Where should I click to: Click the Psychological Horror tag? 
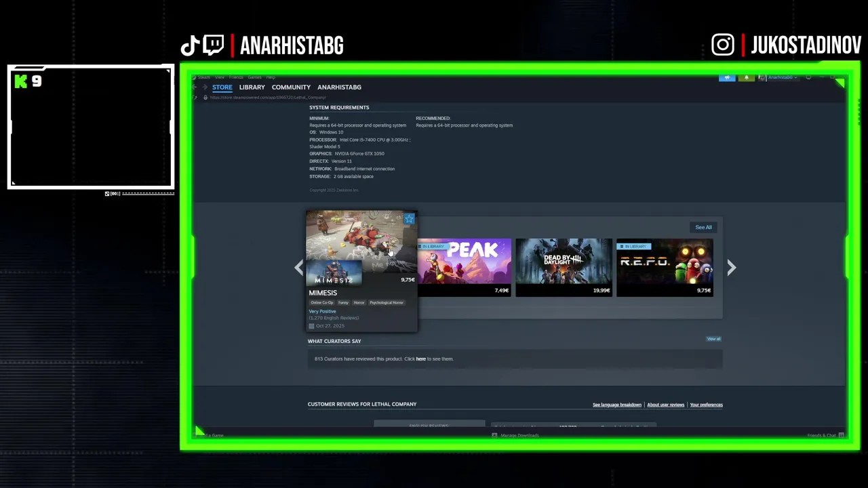pyautogui.click(x=387, y=302)
